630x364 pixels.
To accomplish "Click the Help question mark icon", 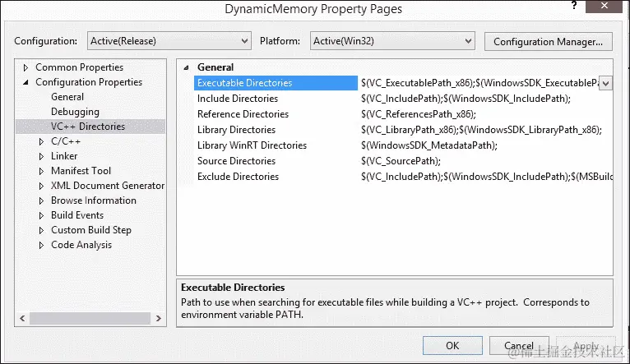I will click(574, 6).
